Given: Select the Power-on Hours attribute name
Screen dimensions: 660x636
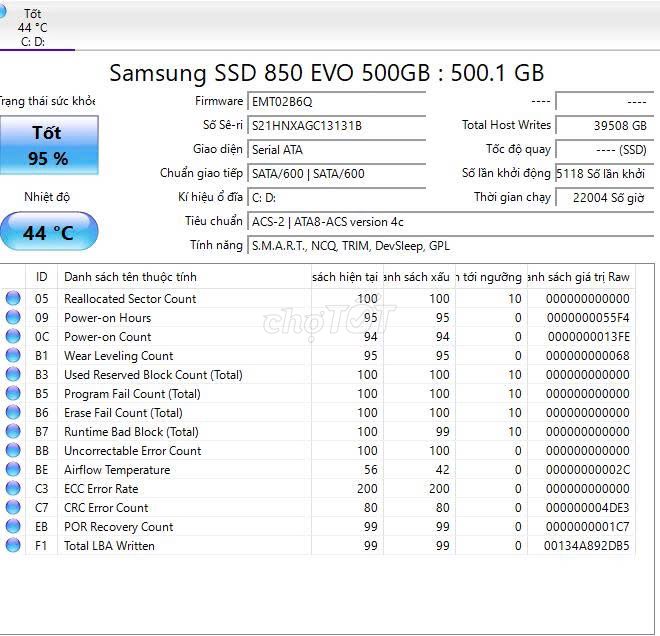Looking at the screenshot, I should tap(107, 318).
